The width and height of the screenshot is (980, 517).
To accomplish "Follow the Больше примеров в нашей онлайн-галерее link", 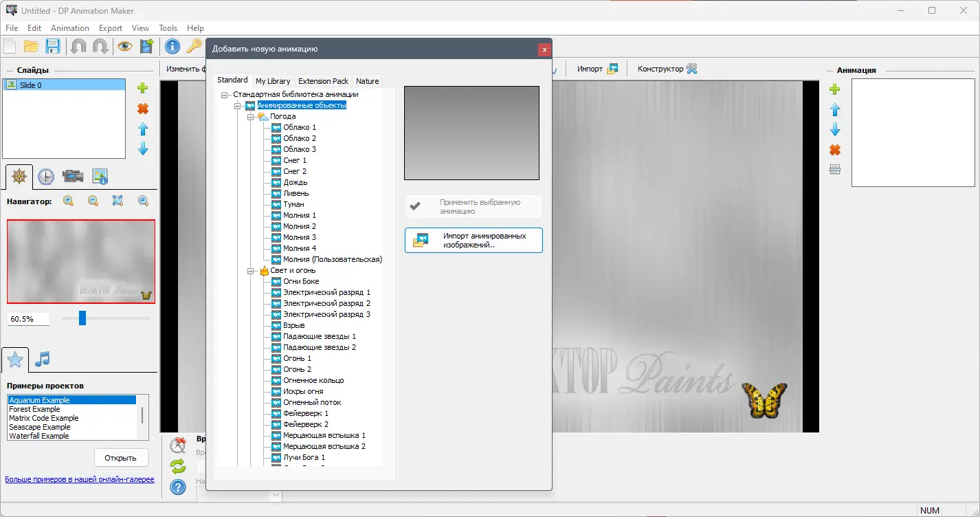I will (x=80, y=479).
